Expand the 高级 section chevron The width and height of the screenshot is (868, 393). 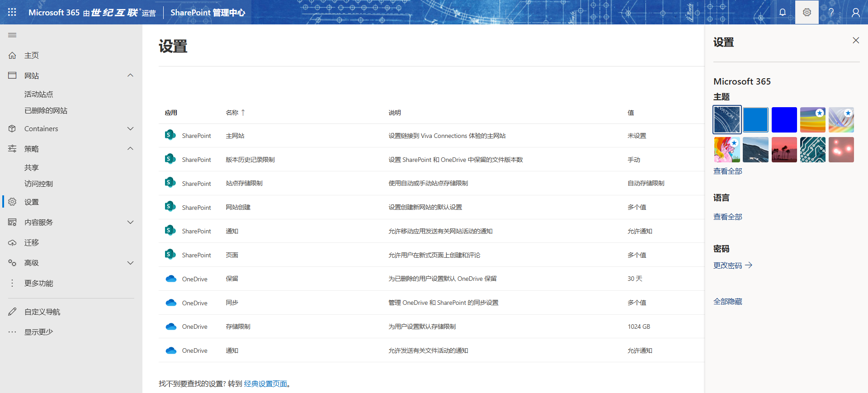click(x=130, y=263)
